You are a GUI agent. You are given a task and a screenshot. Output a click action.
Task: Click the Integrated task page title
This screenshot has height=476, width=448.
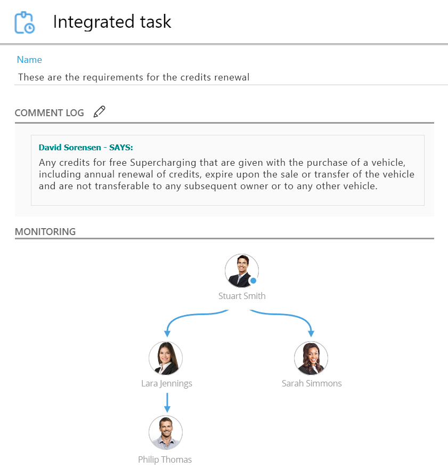tap(112, 22)
